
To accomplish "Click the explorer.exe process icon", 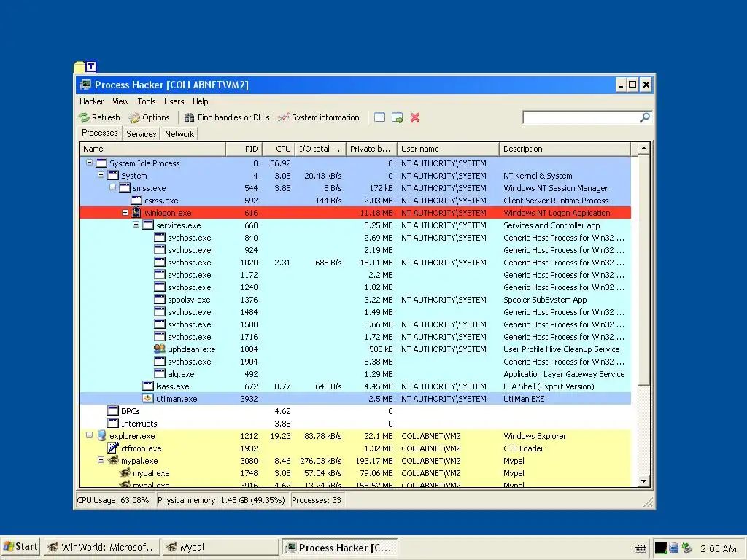I will 101,435.
